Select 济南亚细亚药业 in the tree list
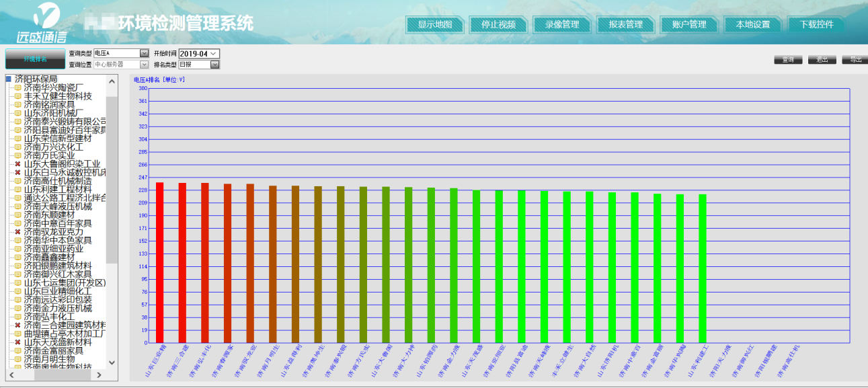The image size is (868, 388). (x=53, y=249)
